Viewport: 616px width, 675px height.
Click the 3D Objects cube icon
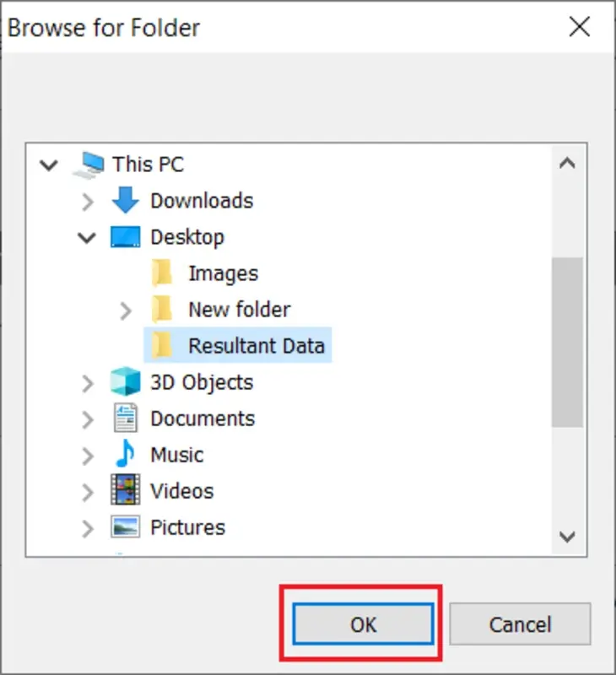click(127, 382)
